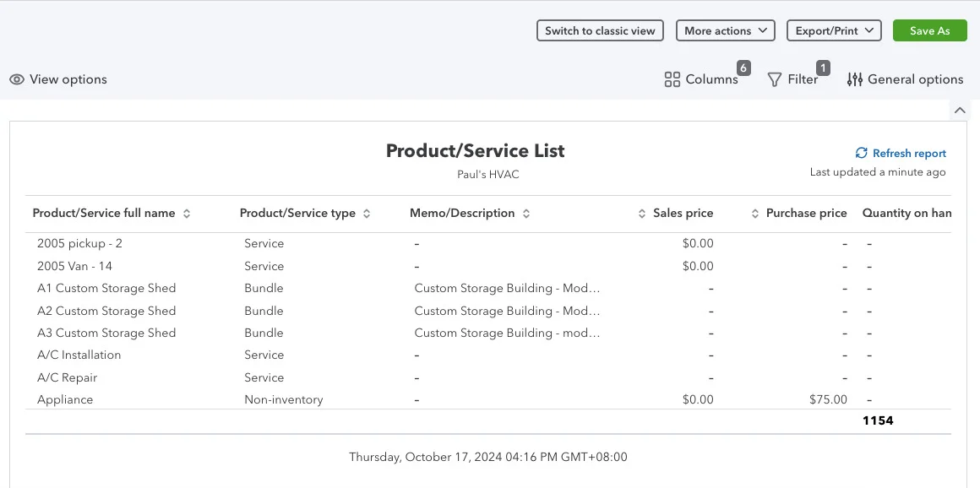This screenshot has height=488, width=980.
Task: Open the Export/Print dropdown
Action: pos(834,30)
